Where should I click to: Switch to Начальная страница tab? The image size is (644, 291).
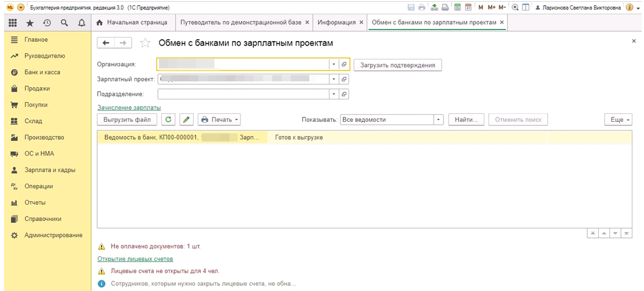click(x=132, y=23)
